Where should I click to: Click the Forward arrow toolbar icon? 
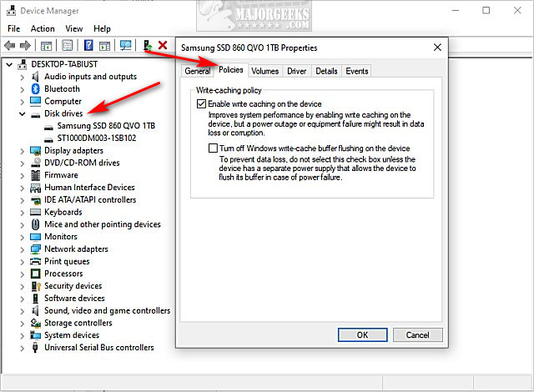(x=25, y=45)
